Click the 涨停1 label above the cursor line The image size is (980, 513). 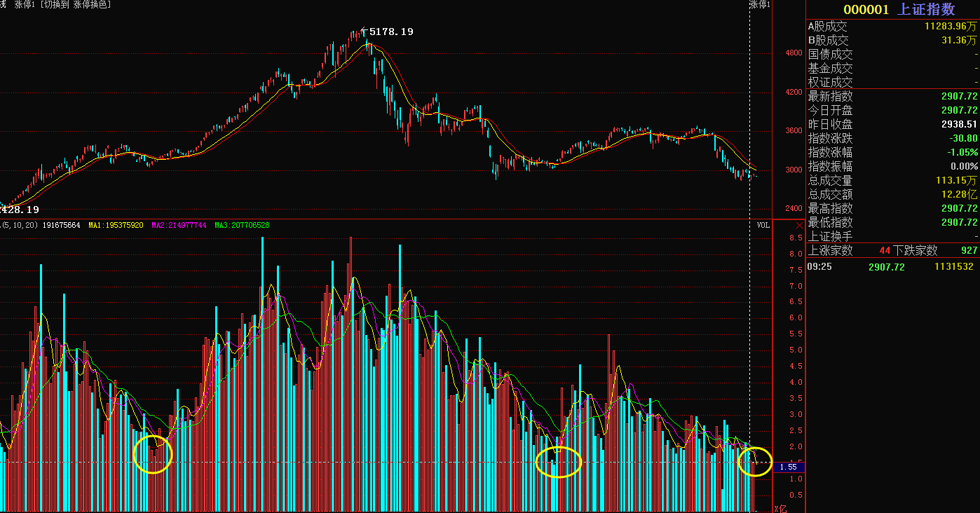759,5
